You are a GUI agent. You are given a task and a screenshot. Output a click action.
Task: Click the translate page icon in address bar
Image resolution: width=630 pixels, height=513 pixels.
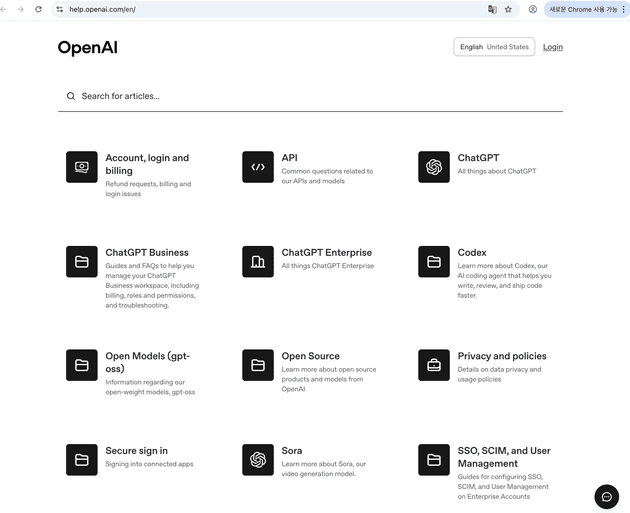(x=491, y=9)
